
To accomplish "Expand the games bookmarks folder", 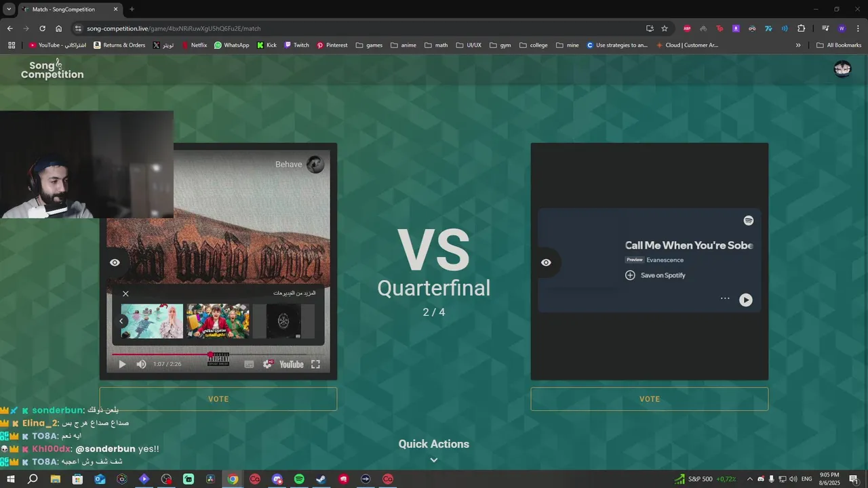I will pyautogui.click(x=369, y=45).
